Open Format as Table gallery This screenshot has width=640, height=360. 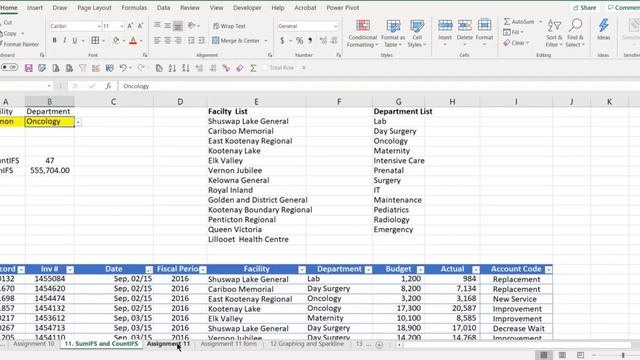(x=393, y=33)
